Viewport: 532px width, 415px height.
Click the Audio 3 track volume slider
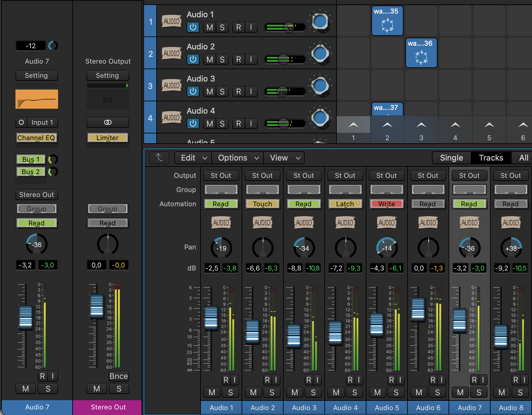point(285,91)
